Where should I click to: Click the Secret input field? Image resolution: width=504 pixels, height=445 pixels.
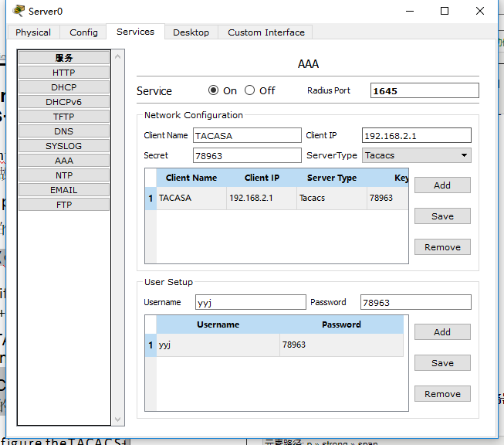coord(247,155)
